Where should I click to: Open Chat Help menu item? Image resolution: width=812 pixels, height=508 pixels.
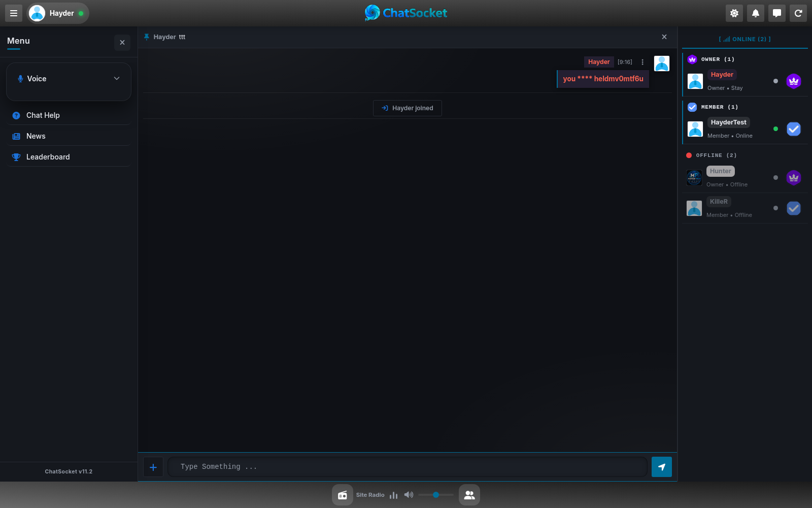(x=69, y=115)
